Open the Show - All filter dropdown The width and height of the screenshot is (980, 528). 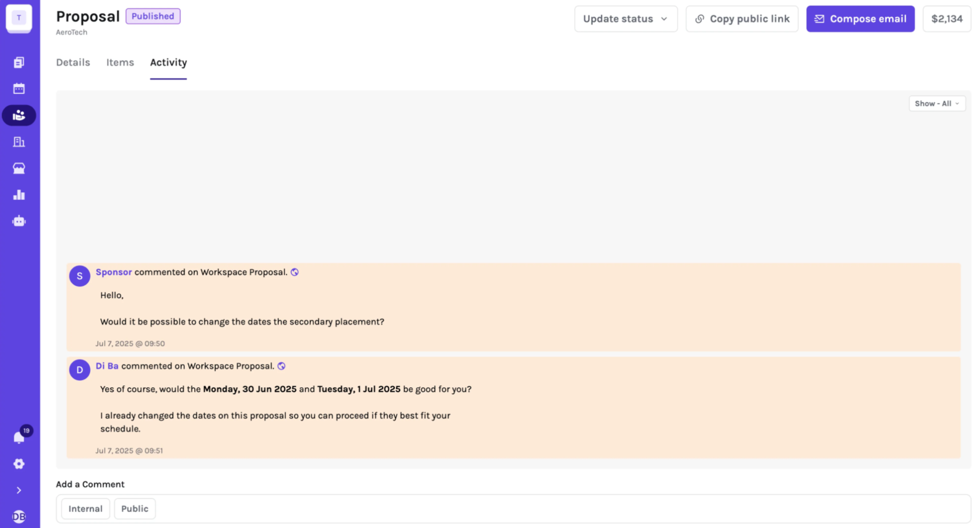tap(937, 104)
